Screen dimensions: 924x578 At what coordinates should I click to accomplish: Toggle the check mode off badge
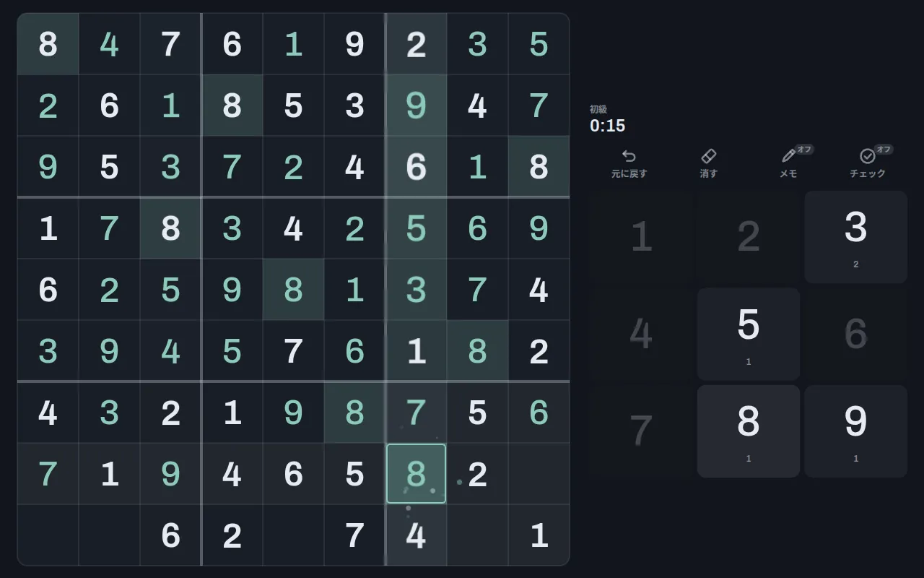tap(884, 150)
